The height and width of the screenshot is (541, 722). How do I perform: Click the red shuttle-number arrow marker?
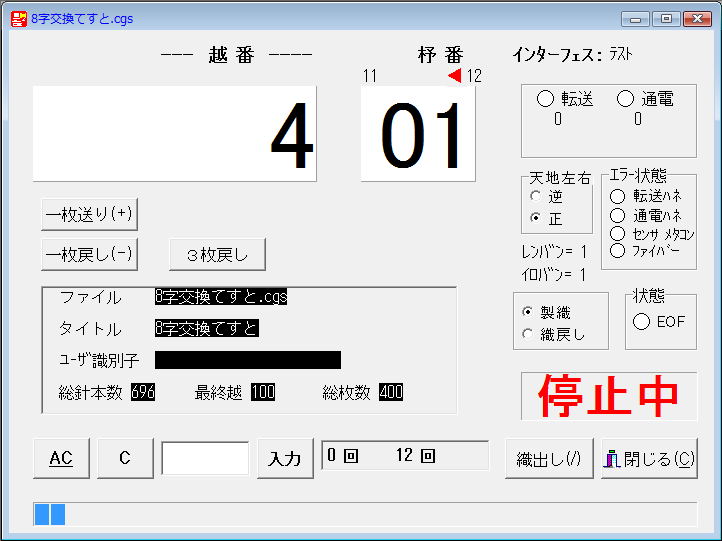click(454, 76)
